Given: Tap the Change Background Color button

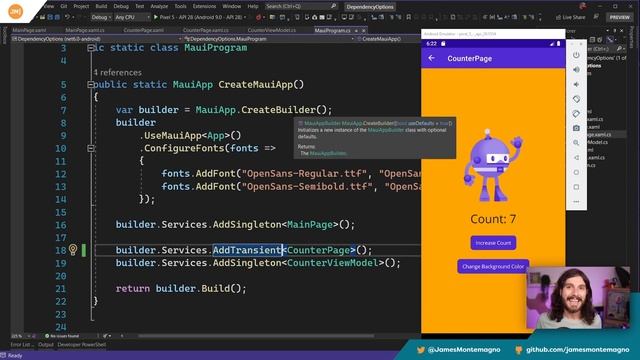Looking at the screenshot, I should click(493, 267).
